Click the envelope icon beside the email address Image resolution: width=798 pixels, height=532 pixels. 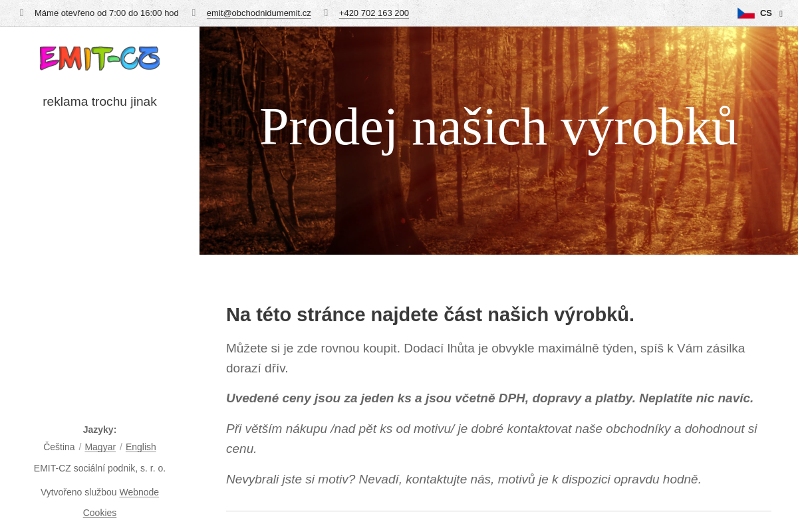tap(192, 13)
